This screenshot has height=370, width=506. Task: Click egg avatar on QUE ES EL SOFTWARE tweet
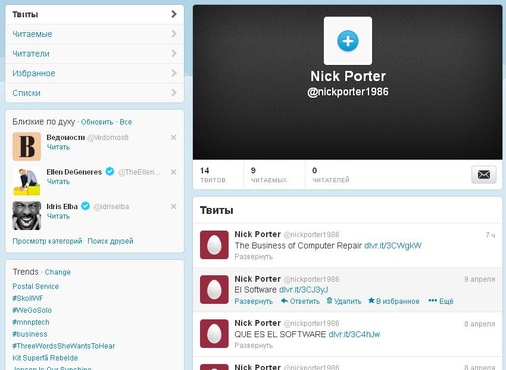pyautogui.click(x=214, y=334)
